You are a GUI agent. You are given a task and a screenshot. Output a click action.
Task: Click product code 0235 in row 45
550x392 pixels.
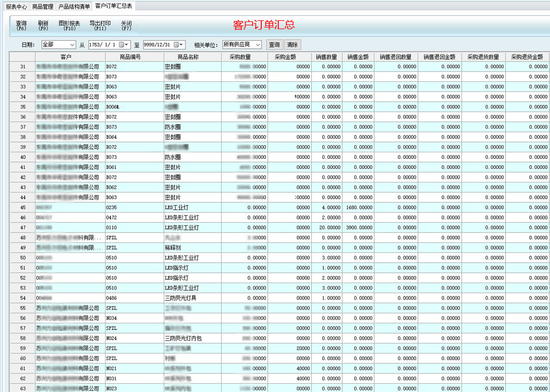click(111, 208)
